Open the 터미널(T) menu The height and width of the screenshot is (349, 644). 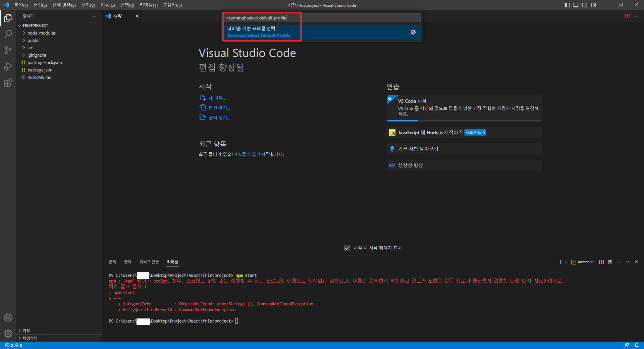coord(149,5)
